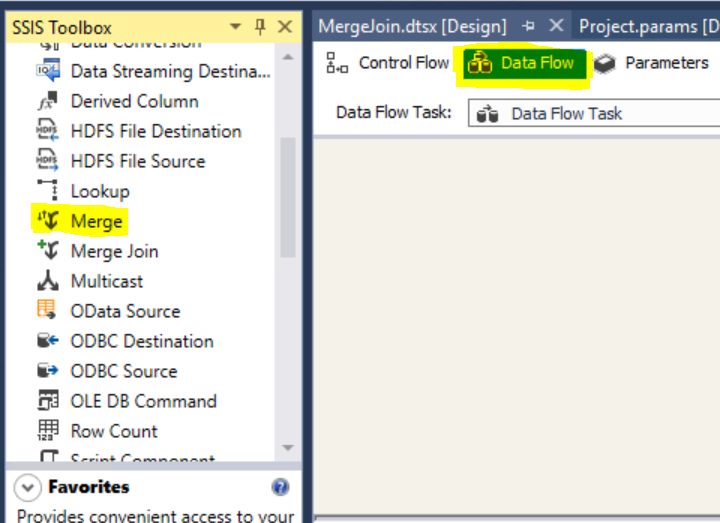Select the Merge Join icon

48,251
